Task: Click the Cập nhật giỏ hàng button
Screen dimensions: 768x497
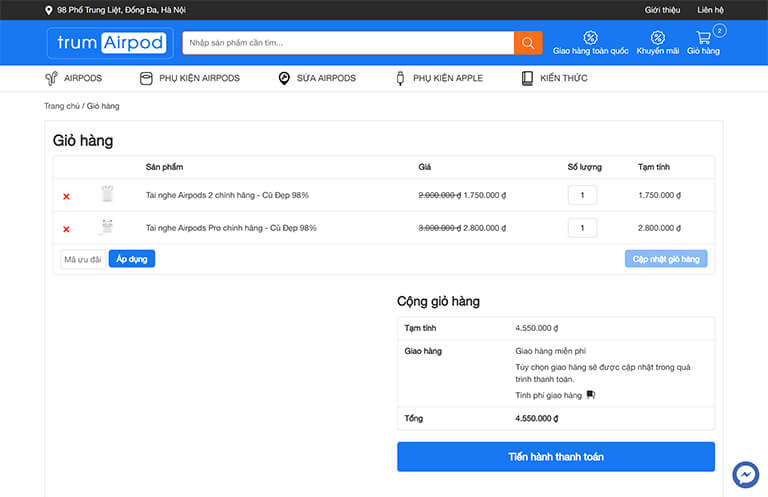Action: pos(665,259)
